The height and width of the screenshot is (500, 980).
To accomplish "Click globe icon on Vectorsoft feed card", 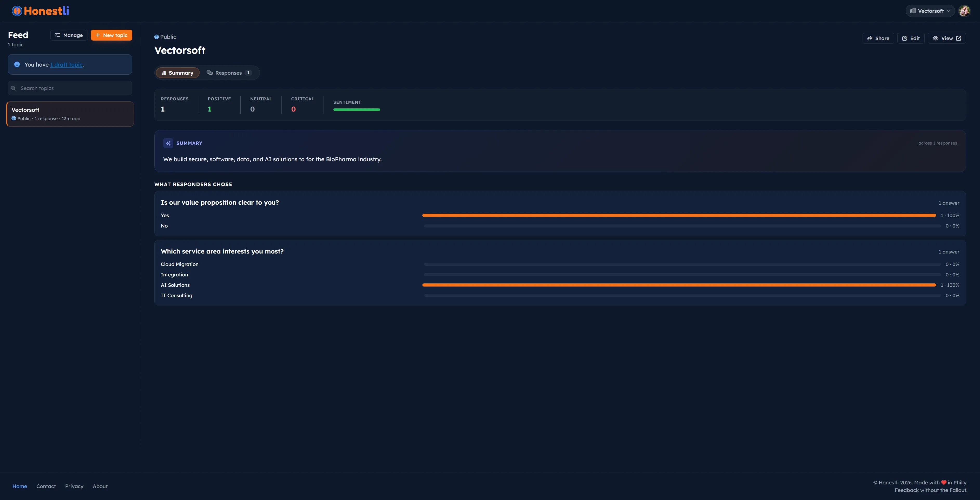I will [14, 118].
